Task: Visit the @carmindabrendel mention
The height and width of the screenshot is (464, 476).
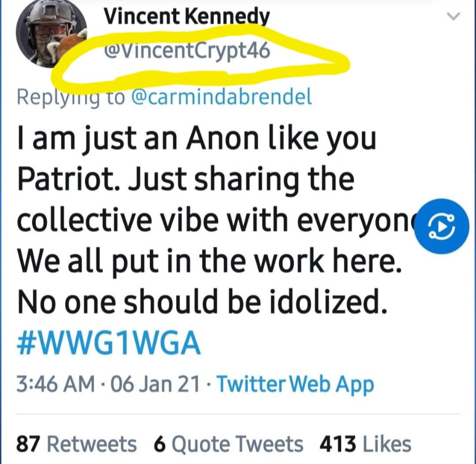Action: pyautogui.click(x=222, y=97)
